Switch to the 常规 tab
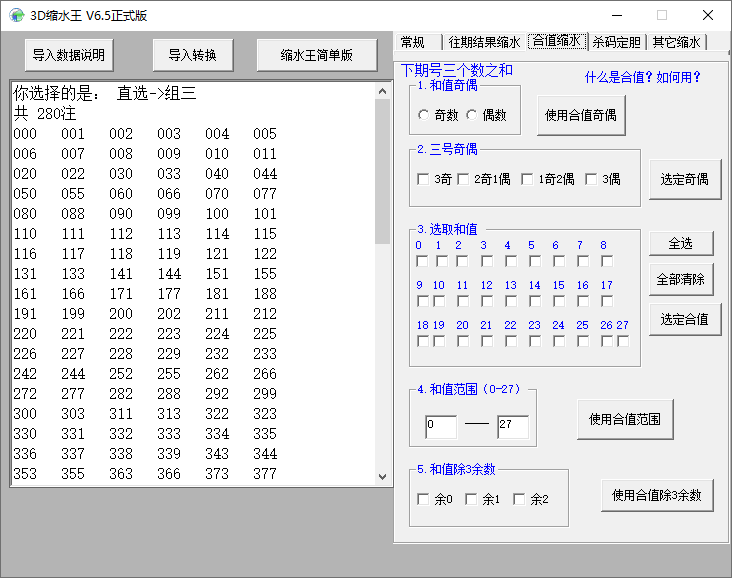 [413, 42]
